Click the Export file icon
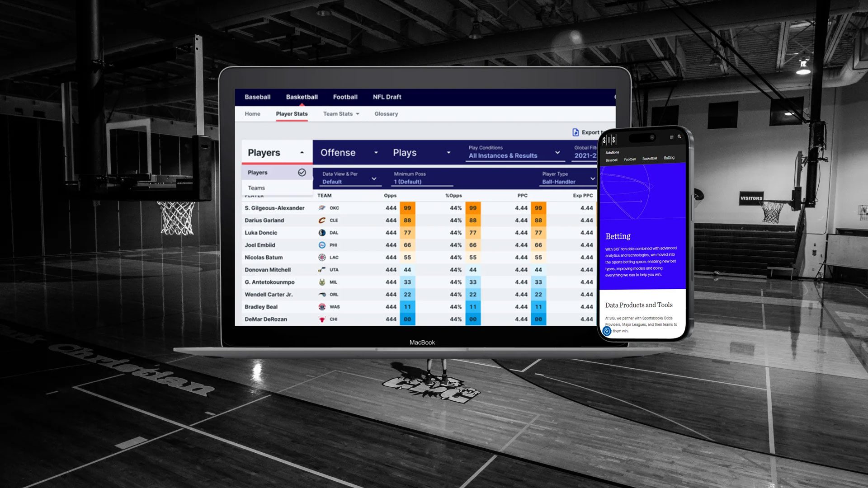 (x=576, y=132)
